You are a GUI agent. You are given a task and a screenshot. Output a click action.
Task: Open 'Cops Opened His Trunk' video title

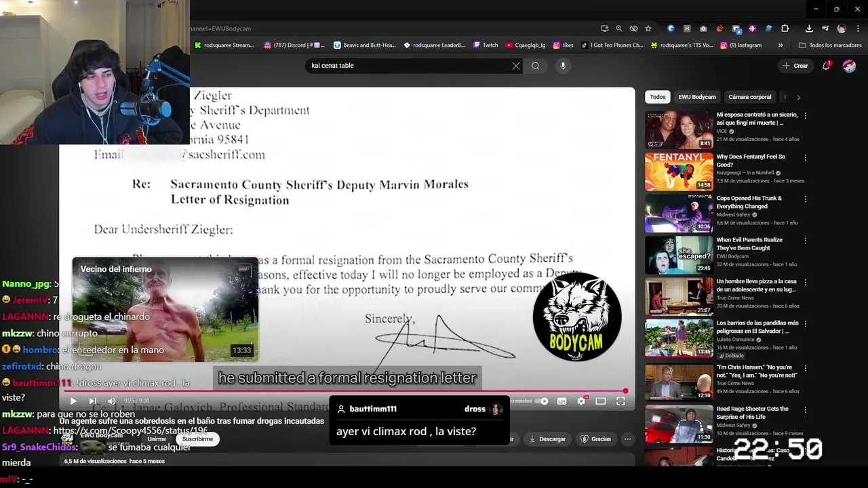749,202
